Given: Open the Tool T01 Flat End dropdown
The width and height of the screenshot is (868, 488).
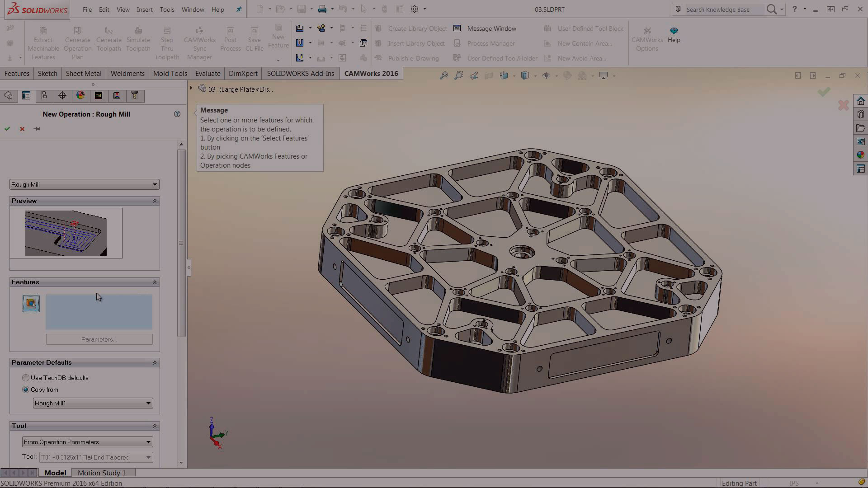Looking at the screenshot, I should [x=96, y=457].
